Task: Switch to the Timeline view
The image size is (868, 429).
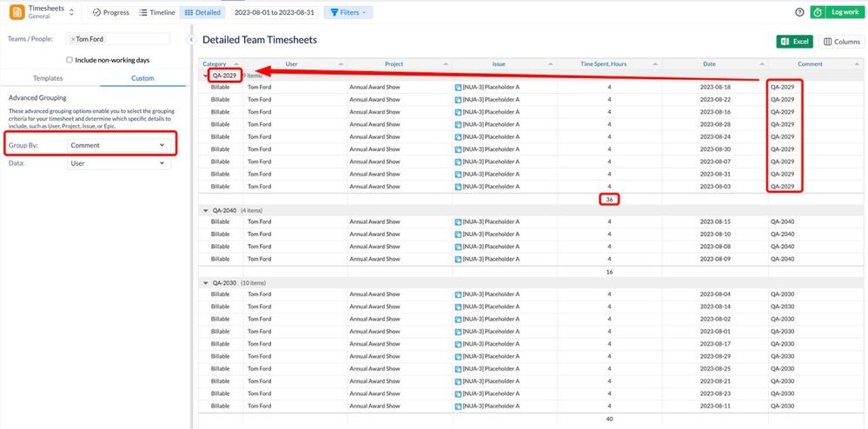Action: click(x=156, y=12)
